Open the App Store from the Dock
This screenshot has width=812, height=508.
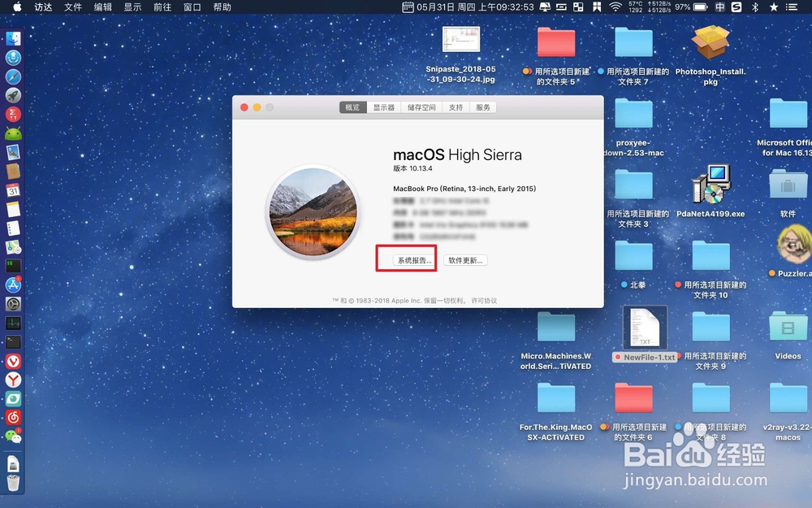coord(13,284)
